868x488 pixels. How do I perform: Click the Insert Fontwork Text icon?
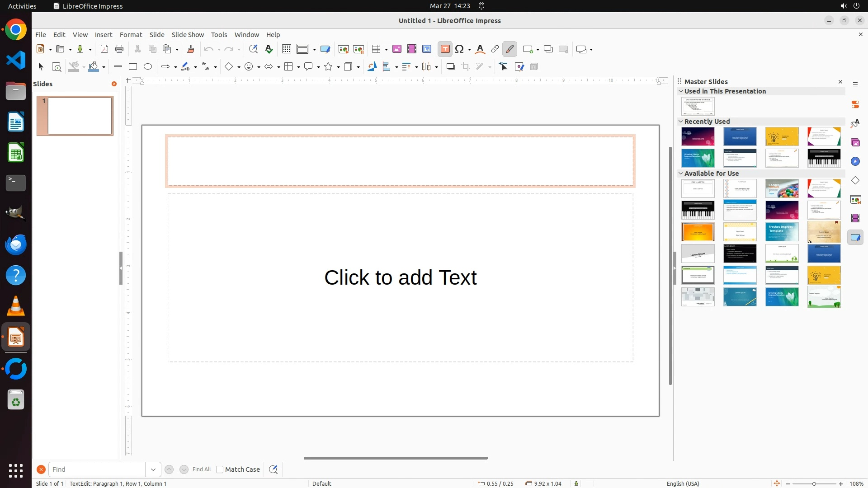tap(480, 49)
